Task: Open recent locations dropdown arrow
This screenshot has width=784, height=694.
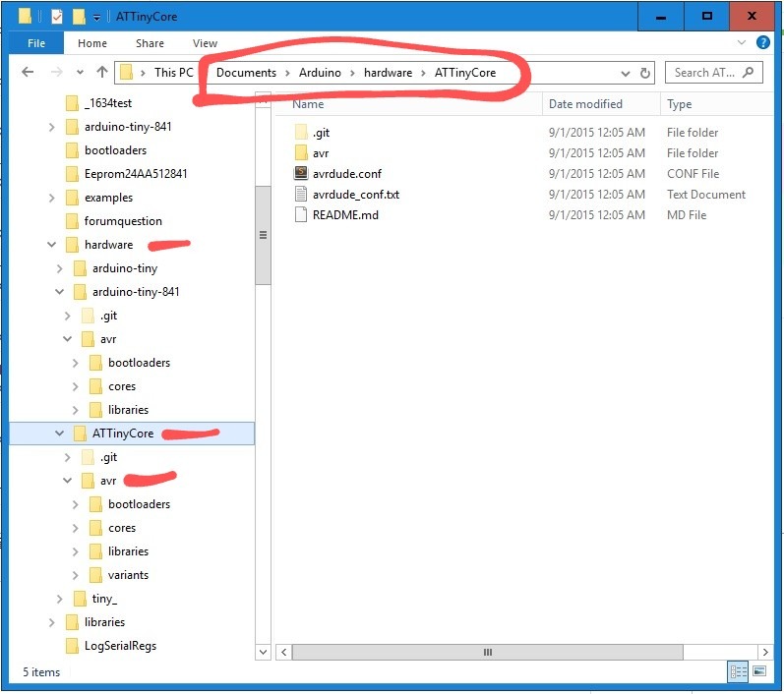Action: click(80, 73)
